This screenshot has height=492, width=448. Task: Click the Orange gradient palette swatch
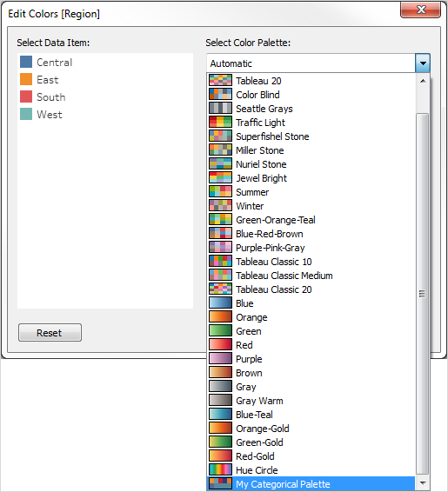pyautogui.click(x=220, y=317)
